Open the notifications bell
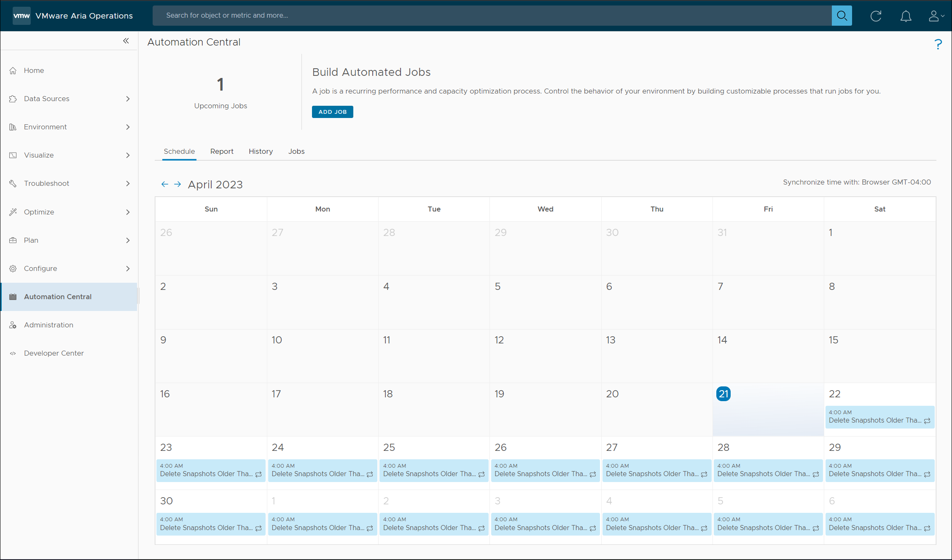 906,16
